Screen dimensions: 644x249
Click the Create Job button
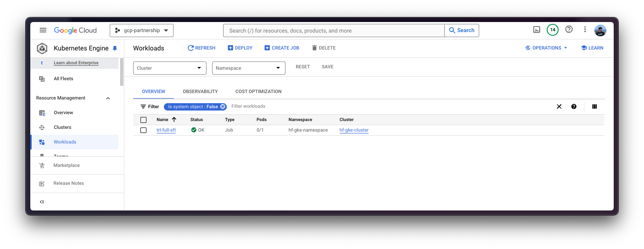point(282,48)
